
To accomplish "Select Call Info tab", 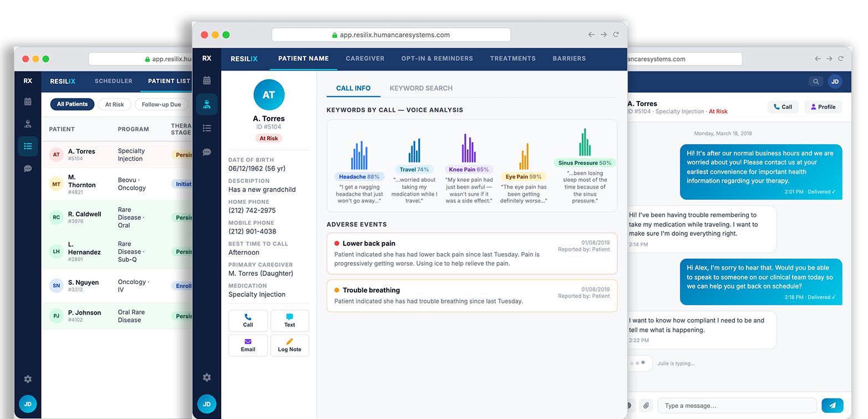I will point(353,88).
